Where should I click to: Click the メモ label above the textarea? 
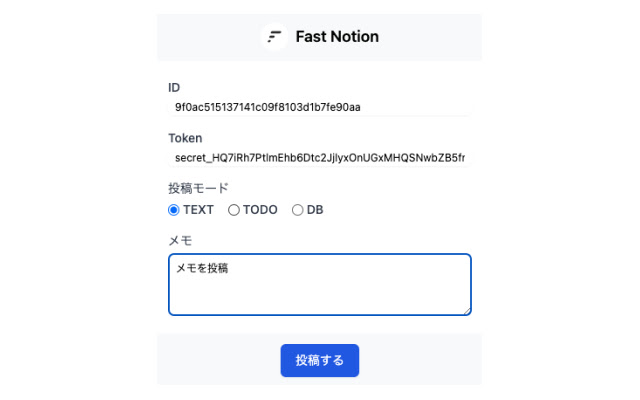click(x=180, y=240)
